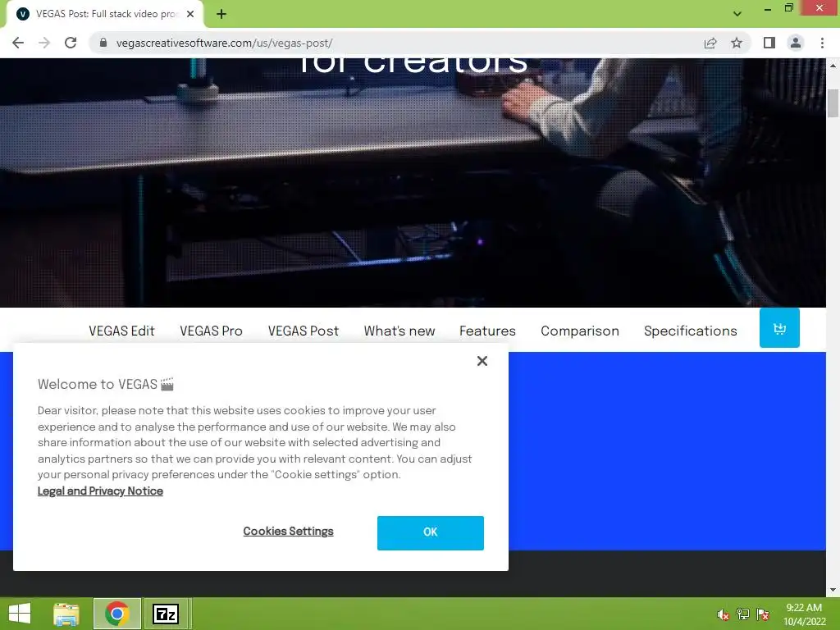Bookmark this page with the star
The image size is (840, 630).
(737, 43)
